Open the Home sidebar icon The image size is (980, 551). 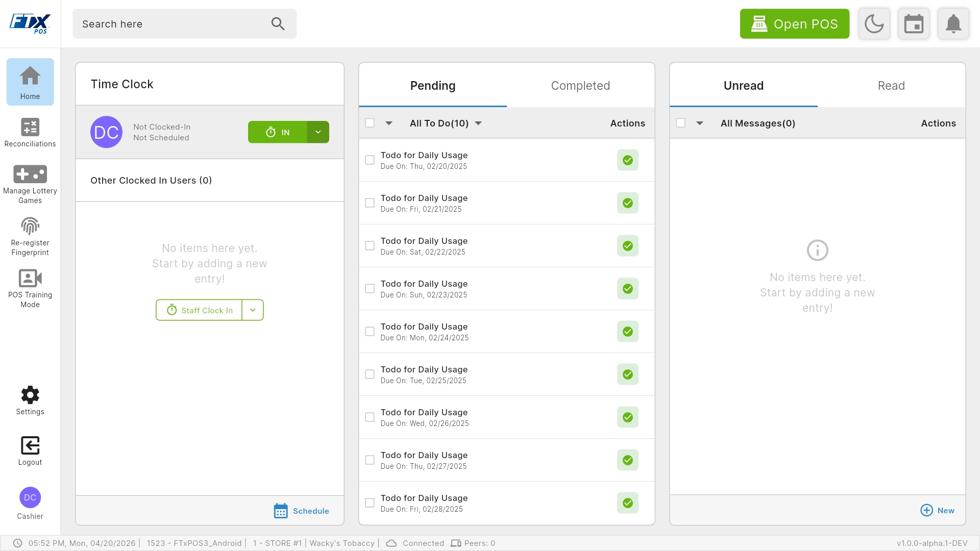pos(30,82)
